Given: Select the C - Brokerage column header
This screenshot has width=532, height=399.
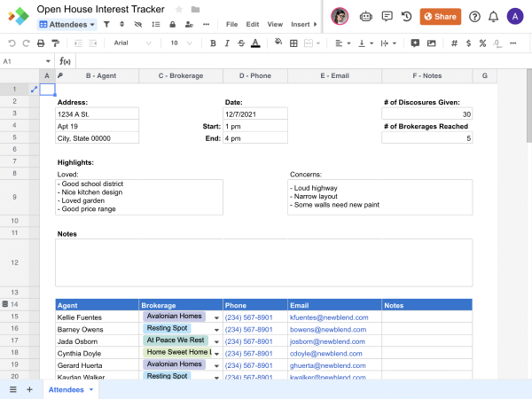Looking at the screenshot, I should [181, 75].
